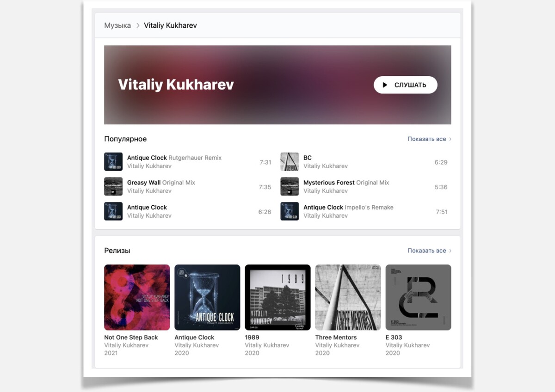Select the Greasy Wall Original Mix track title

pos(161,183)
